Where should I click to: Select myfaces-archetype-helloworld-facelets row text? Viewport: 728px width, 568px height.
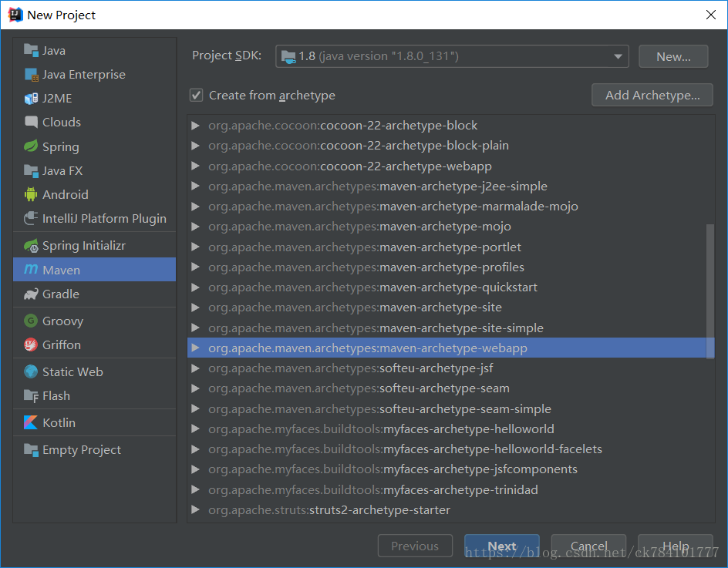pos(406,449)
